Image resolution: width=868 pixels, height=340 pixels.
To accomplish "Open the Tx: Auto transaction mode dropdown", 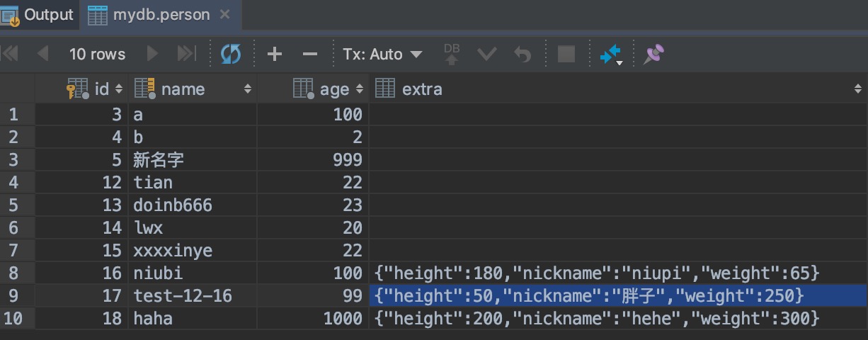I will point(382,54).
